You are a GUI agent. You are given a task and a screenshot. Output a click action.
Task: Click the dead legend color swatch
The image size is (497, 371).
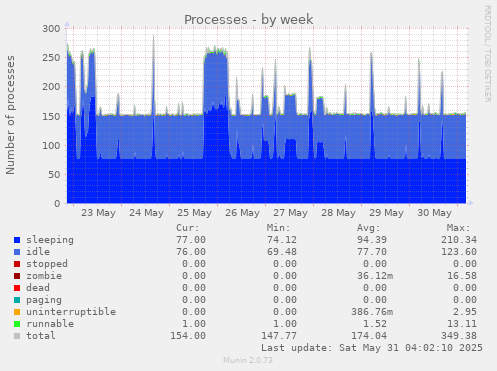pos(17,288)
